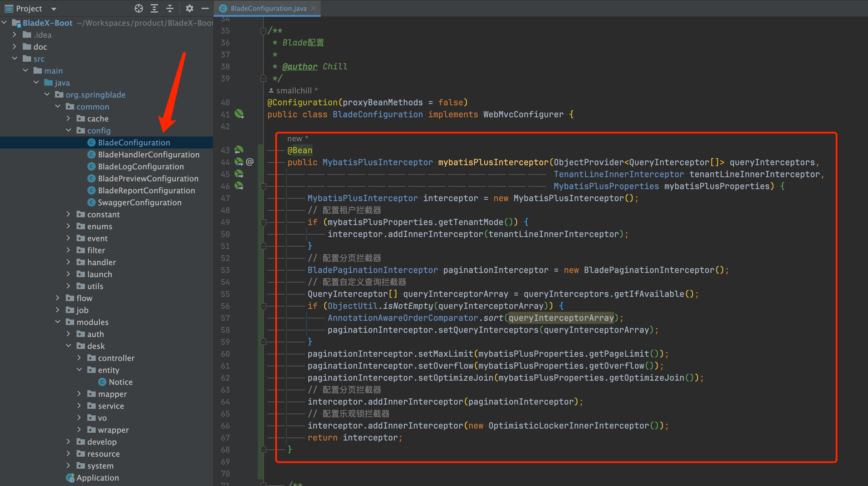Close the BladeConfiguration.java tab

point(313,8)
